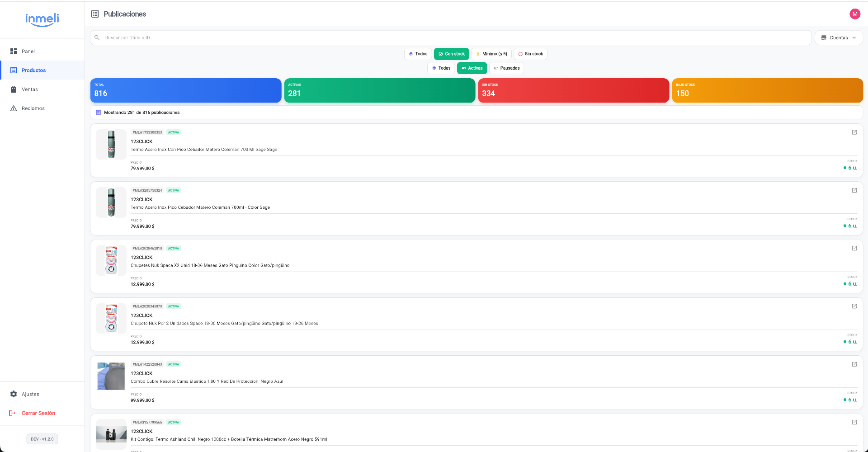Click the price 99.999,00 $
Viewport: 868px width, 452px height.
click(142, 400)
